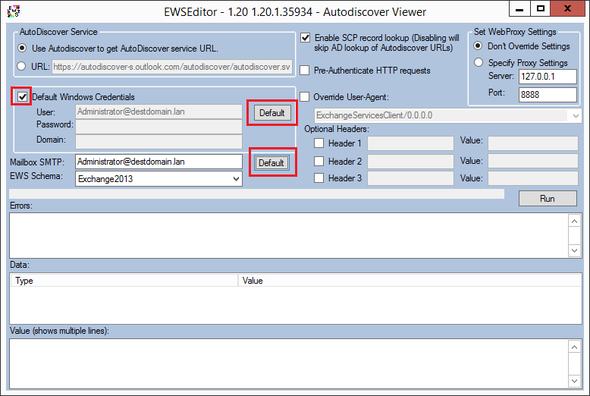Screen dimensions: 590x396
Task: Enable Override User-Agent checkbox
Action: click(304, 97)
